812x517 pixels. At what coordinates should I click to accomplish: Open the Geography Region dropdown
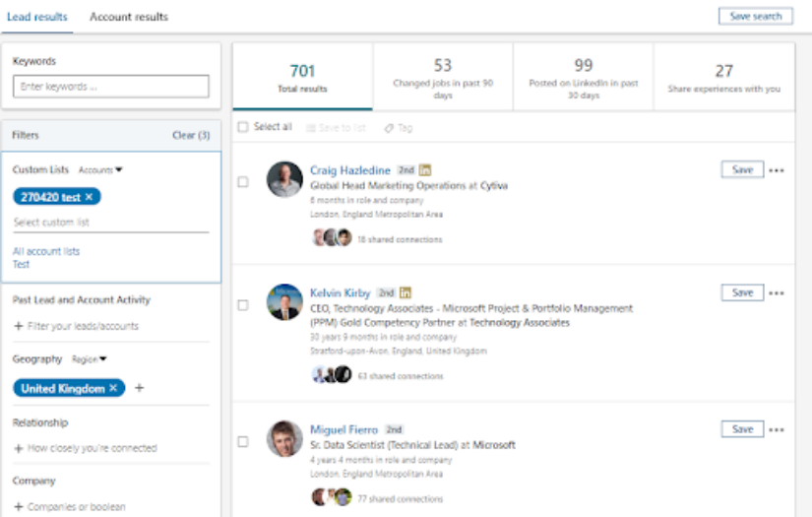89,359
